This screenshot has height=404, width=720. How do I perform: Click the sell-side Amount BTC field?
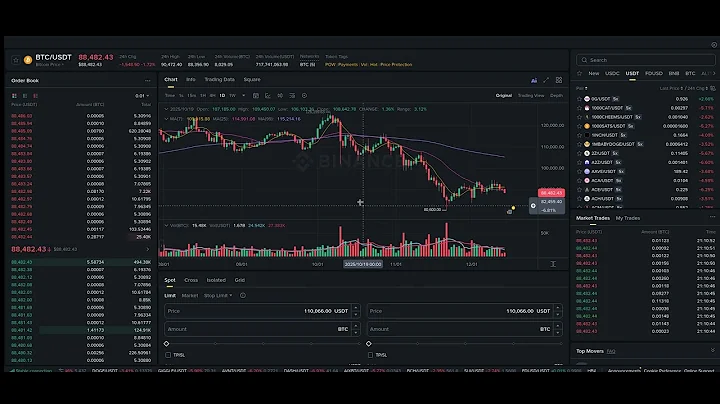tap(464, 329)
